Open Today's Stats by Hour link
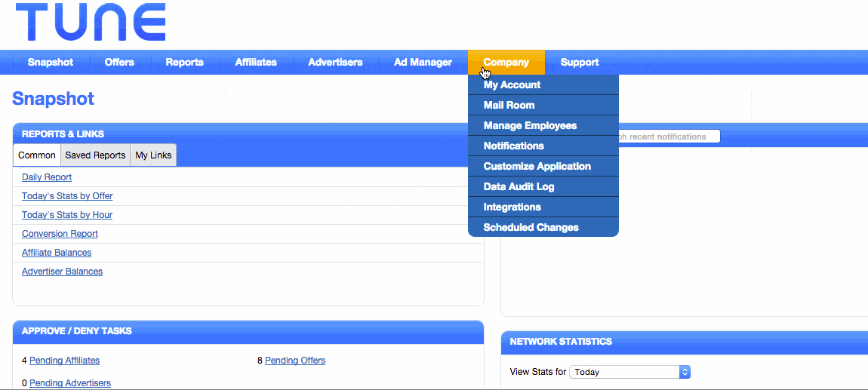This screenshot has height=390, width=868. 67,215
